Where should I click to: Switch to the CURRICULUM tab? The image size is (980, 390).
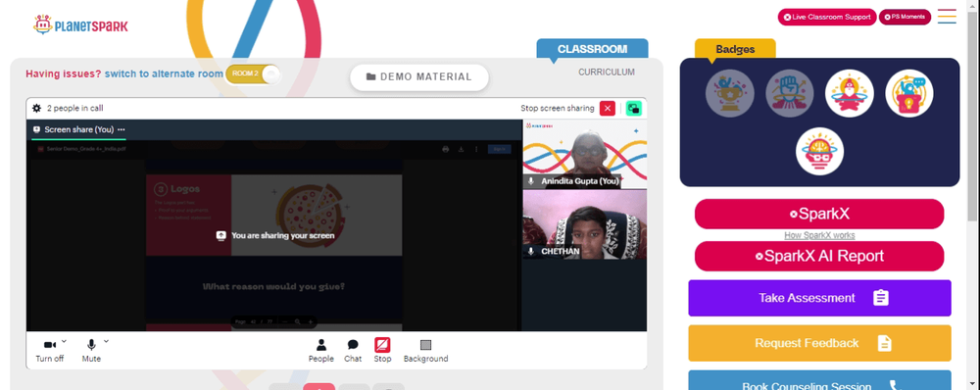click(x=607, y=72)
